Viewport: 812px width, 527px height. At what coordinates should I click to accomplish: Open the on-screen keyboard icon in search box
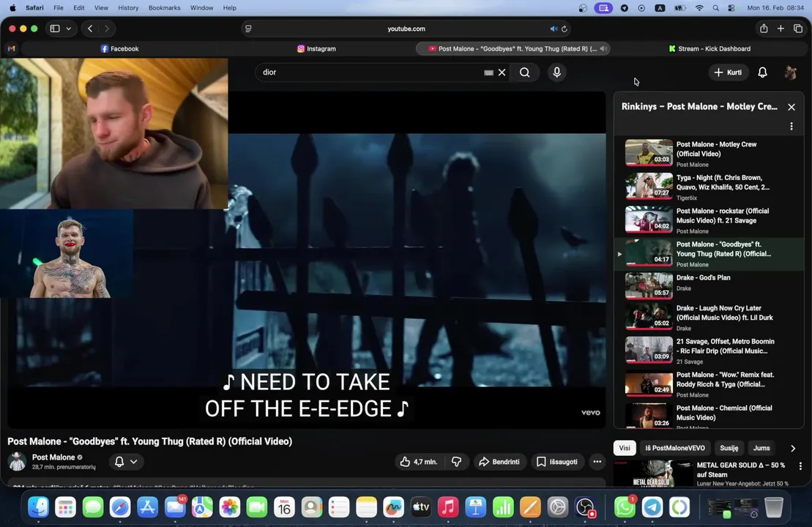tap(488, 72)
